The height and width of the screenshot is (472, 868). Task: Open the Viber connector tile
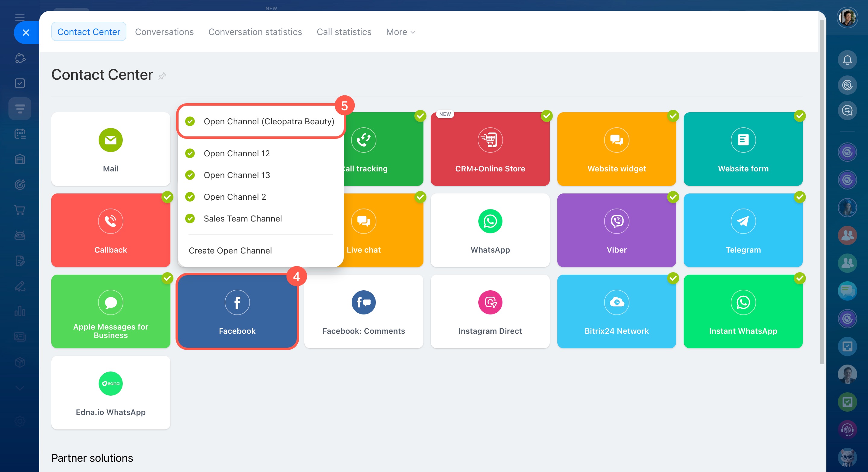(616, 230)
